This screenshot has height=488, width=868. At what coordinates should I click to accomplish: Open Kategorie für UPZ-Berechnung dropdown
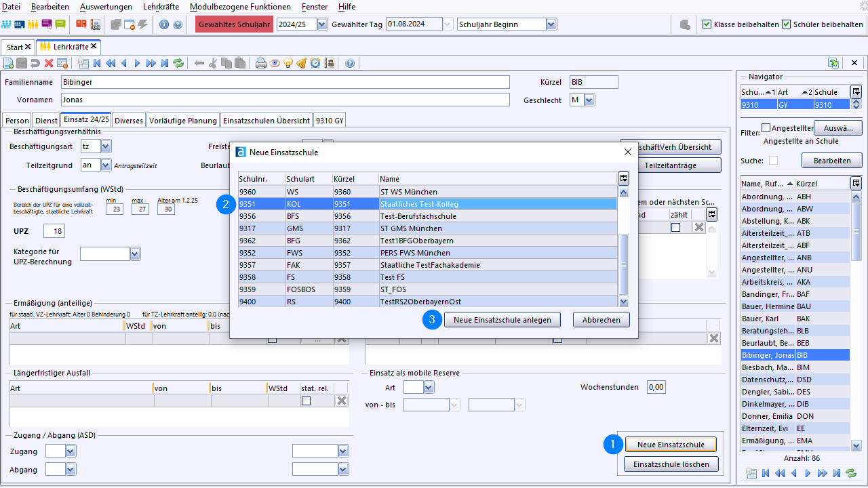click(135, 253)
